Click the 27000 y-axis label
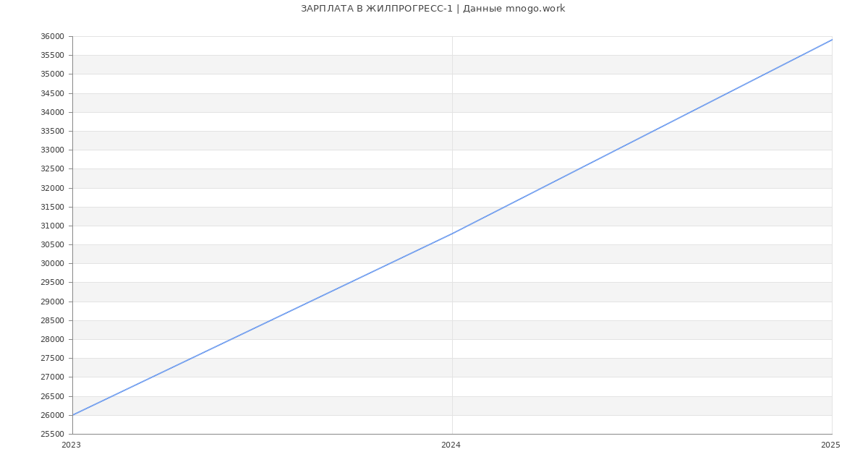Viewport: 868px width, 470px height. click(x=52, y=377)
